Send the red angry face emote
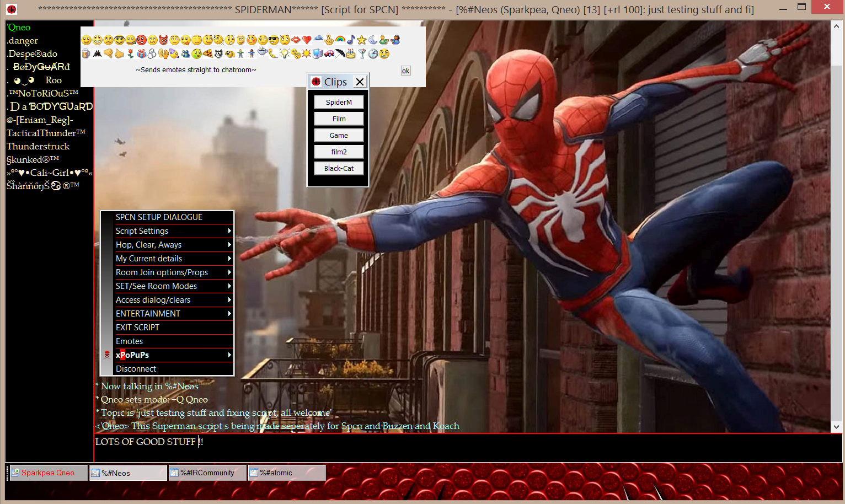The height and width of the screenshot is (504, 845). click(141, 40)
